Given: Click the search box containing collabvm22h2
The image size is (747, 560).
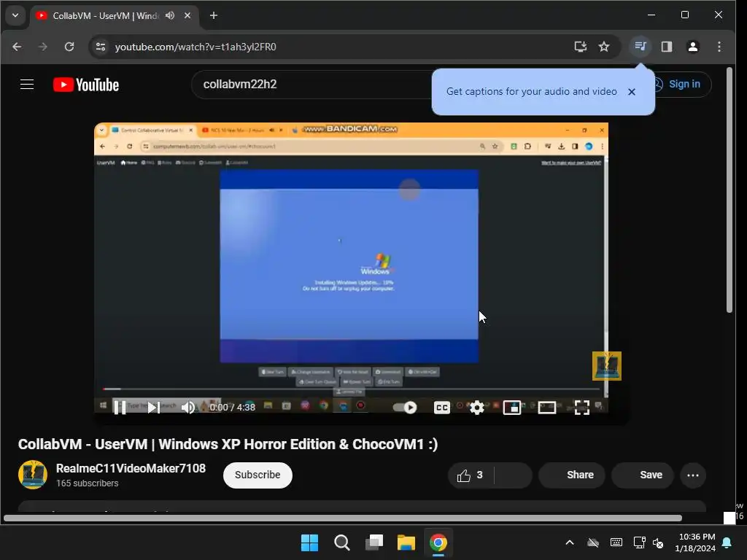Looking at the screenshot, I should [312, 85].
